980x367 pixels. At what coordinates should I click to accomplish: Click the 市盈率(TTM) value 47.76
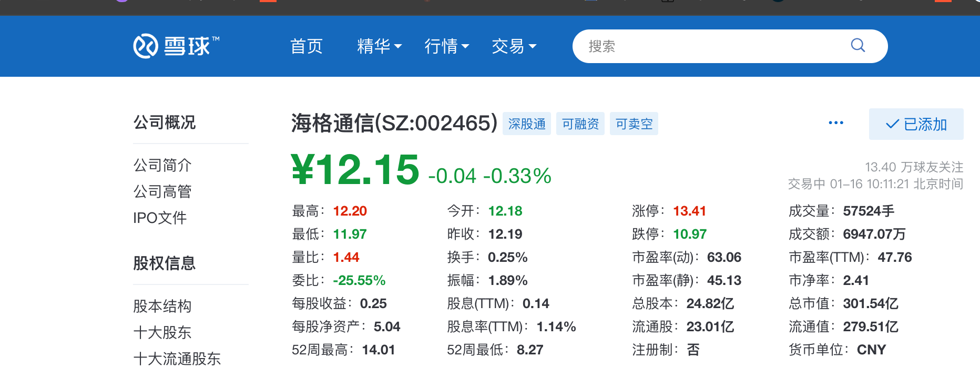[x=895, y=257]
